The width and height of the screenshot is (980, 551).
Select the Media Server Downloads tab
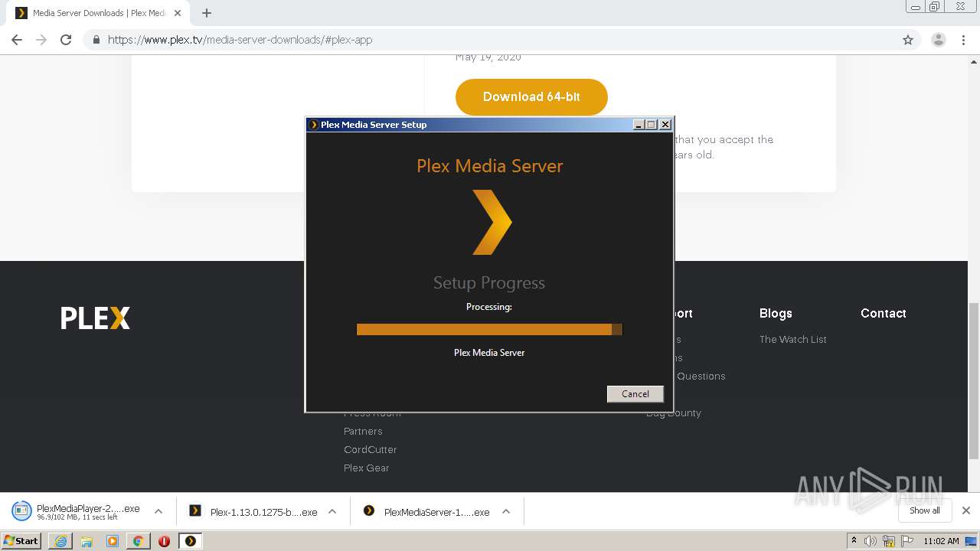[98, 13]
